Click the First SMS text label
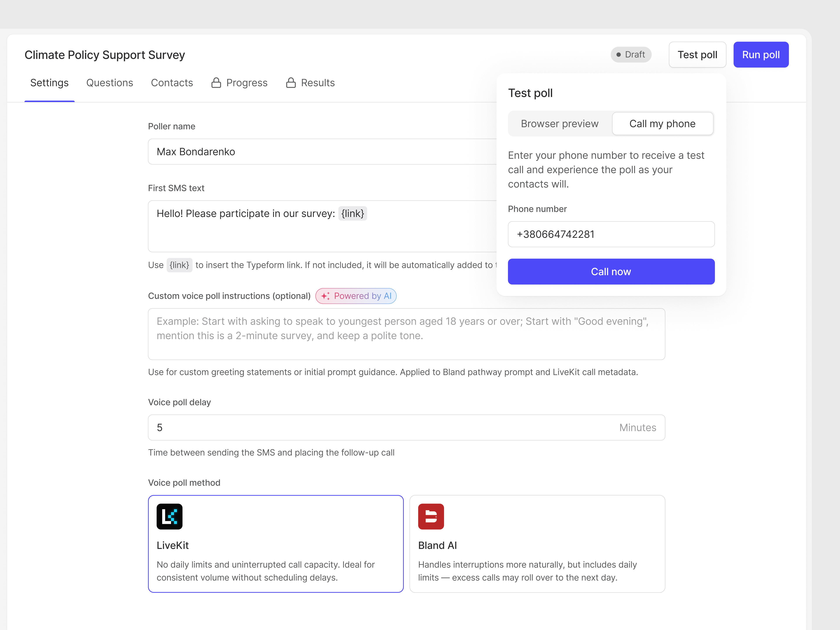 (x=176, y=188)
